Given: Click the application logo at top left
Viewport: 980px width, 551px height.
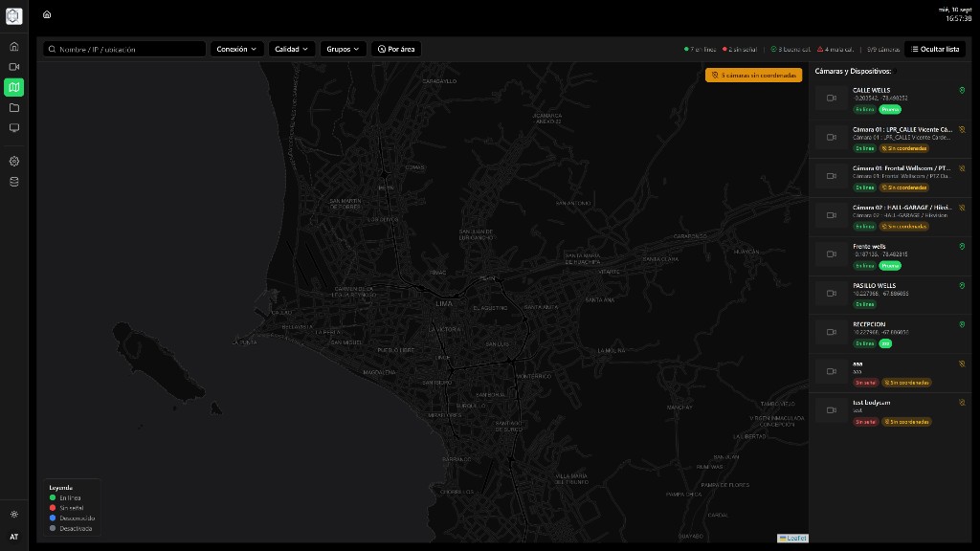Looking at the screenshot, I should point(13,15).
